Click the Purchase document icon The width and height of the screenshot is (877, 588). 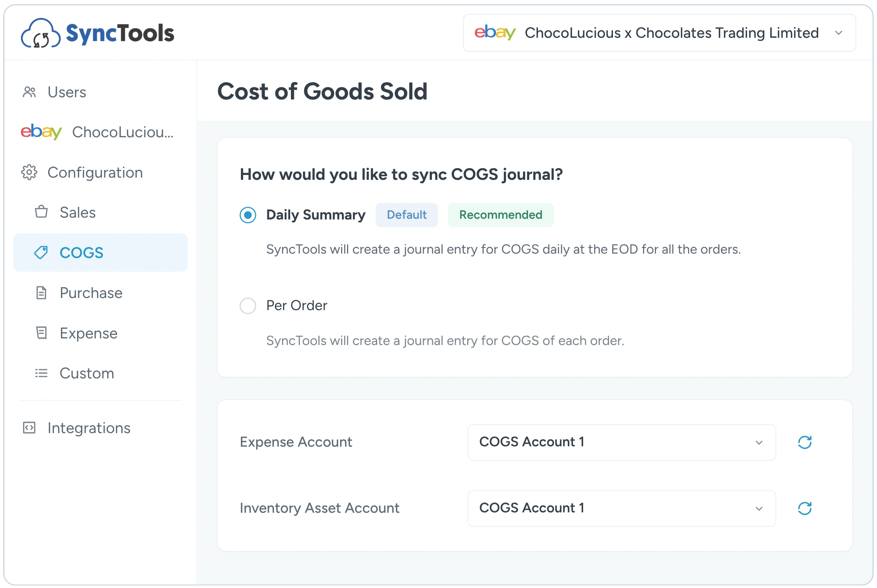tap(41, 293)
